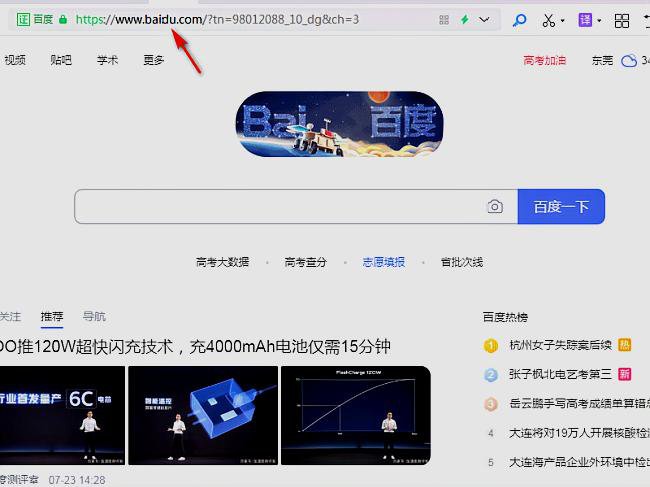Click the rank 2 blue number badge
This screenshot has width=650, height=487.
click(491, 375)
